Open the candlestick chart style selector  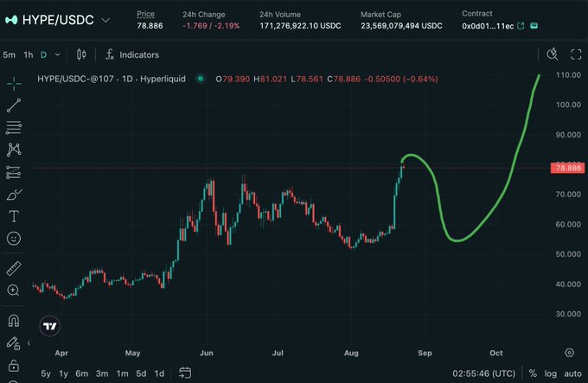coord(81,54)
